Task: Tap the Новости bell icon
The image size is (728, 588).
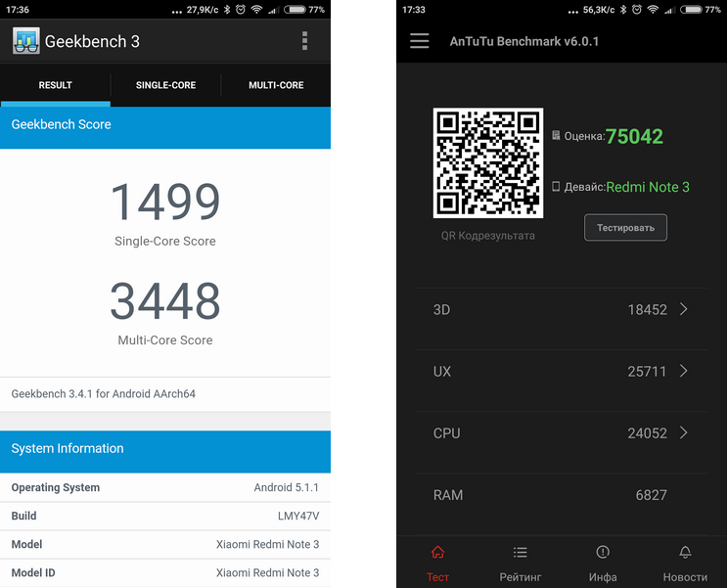Action: (685, 552)
